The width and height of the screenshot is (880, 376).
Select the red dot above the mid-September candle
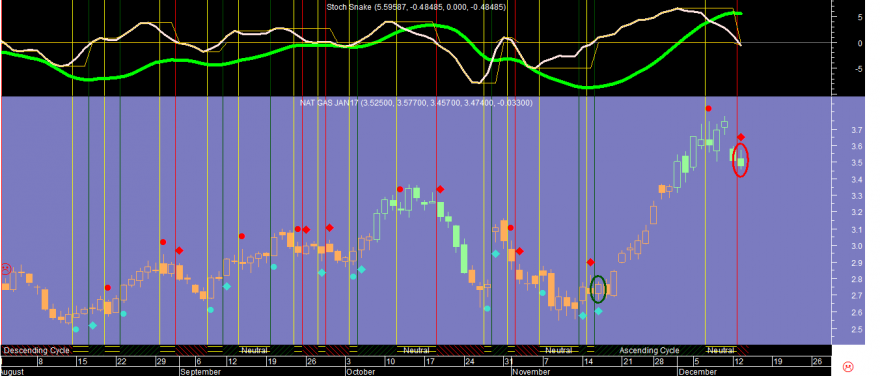(241, 236)
